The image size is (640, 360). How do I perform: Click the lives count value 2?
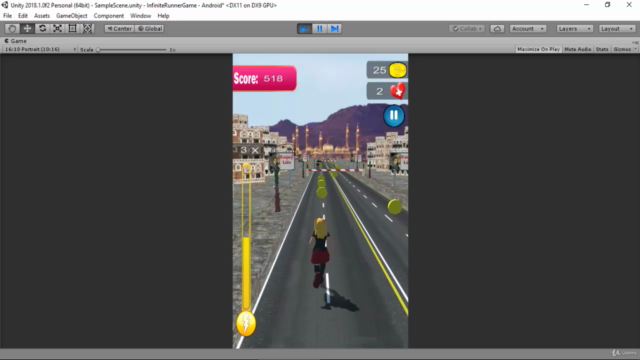(x=380, y=91)
